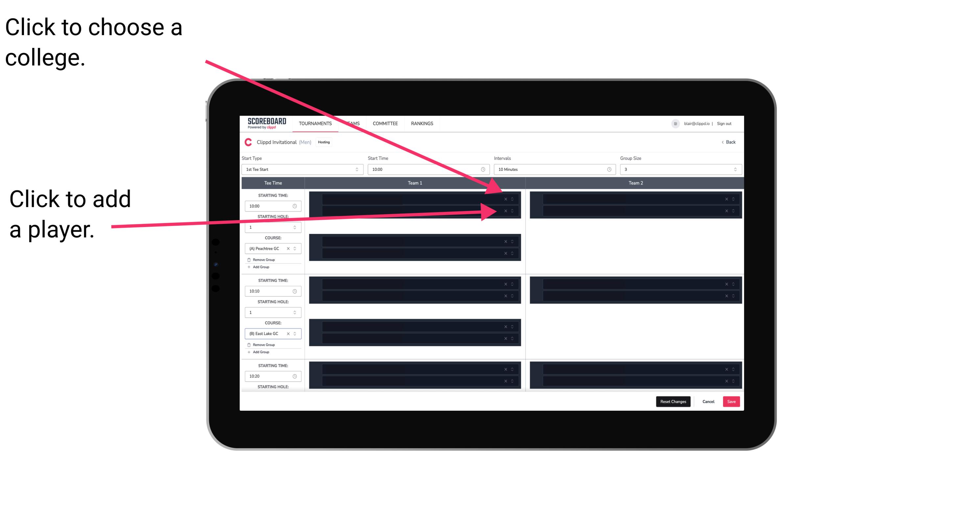Switch to the RANKINGS tab
The image size is (980, 527).
423,124
